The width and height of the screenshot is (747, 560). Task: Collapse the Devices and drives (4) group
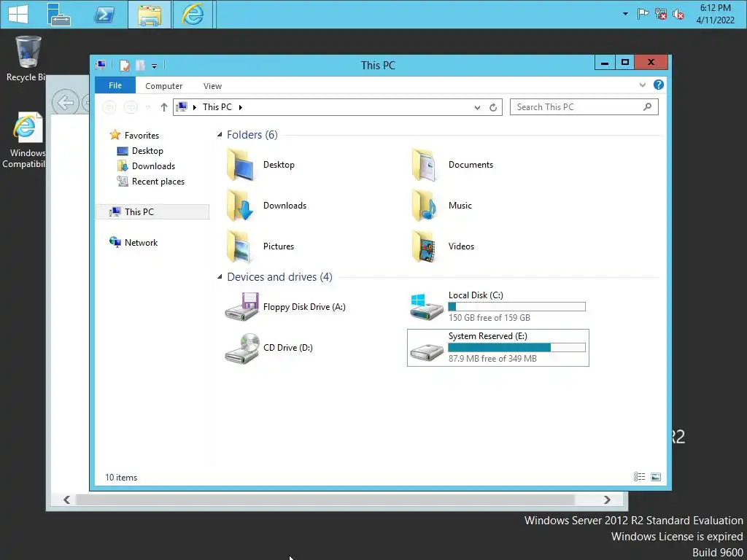point(220,276)
